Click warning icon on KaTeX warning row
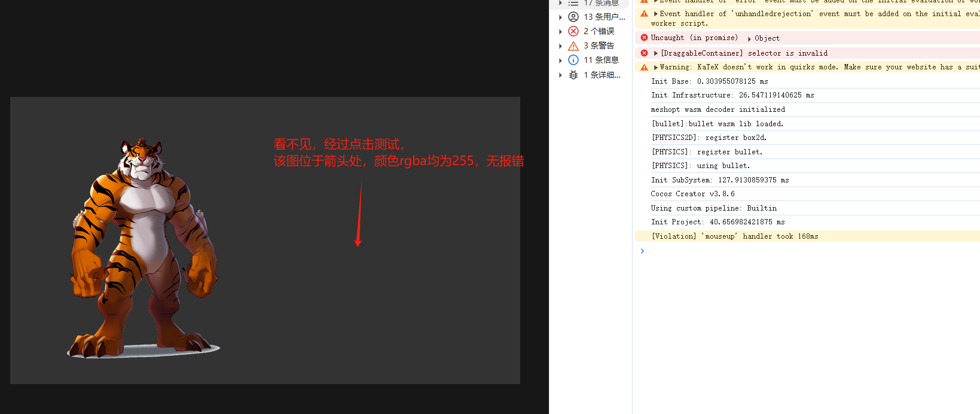This screenshot has width=980, height=414. coord(644,67)
